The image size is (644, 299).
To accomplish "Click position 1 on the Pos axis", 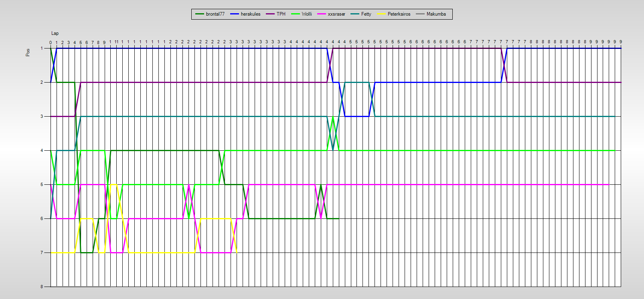I will 42,48.
